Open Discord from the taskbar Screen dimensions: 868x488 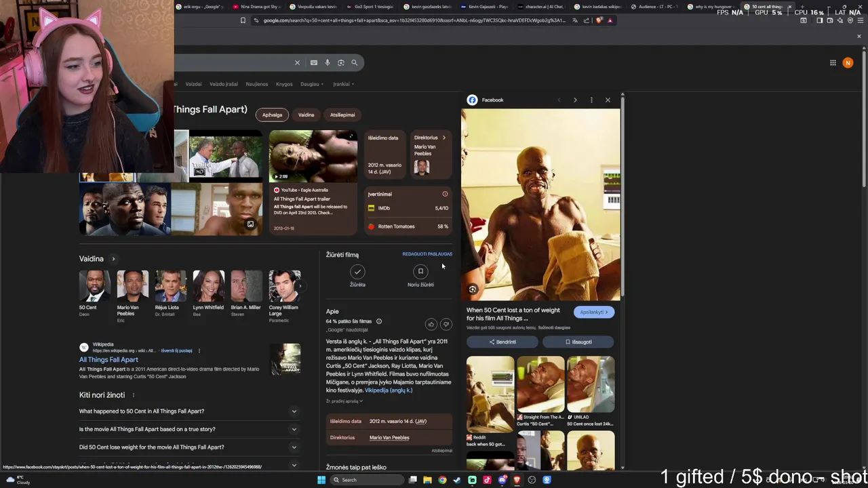click(x=502, y=480)
